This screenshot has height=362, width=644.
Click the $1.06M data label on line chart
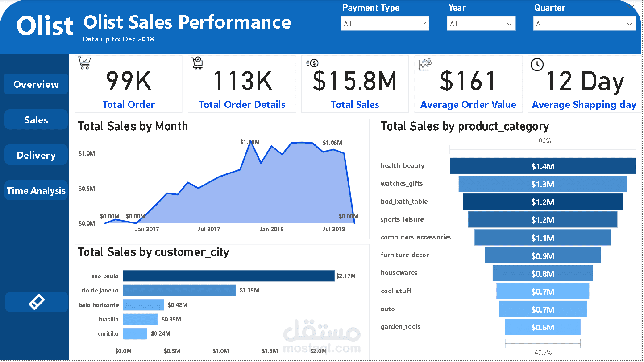coord(332,143)
